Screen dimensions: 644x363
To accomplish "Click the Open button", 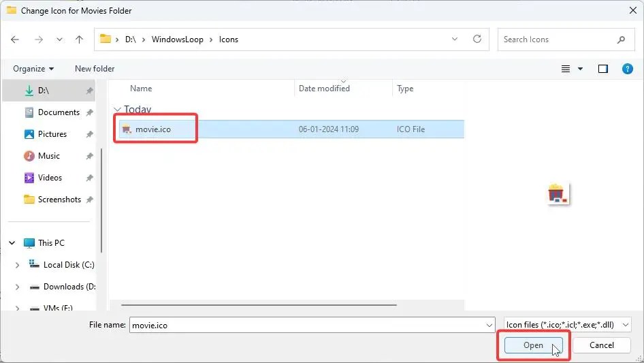I will (x=533, y=345).
